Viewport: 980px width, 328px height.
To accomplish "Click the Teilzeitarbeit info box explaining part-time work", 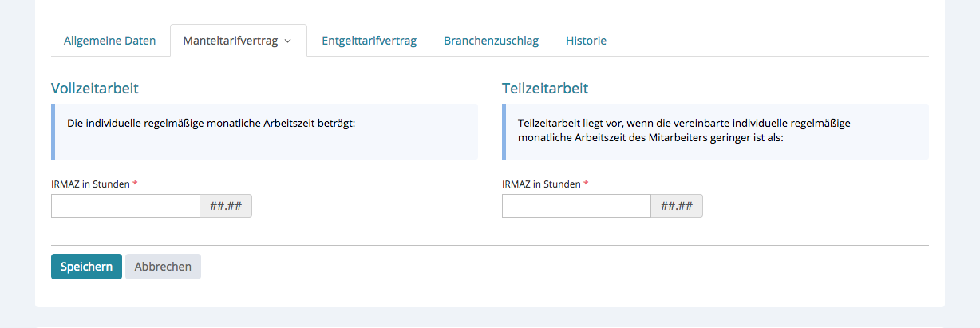I will [x=715, y=132].
